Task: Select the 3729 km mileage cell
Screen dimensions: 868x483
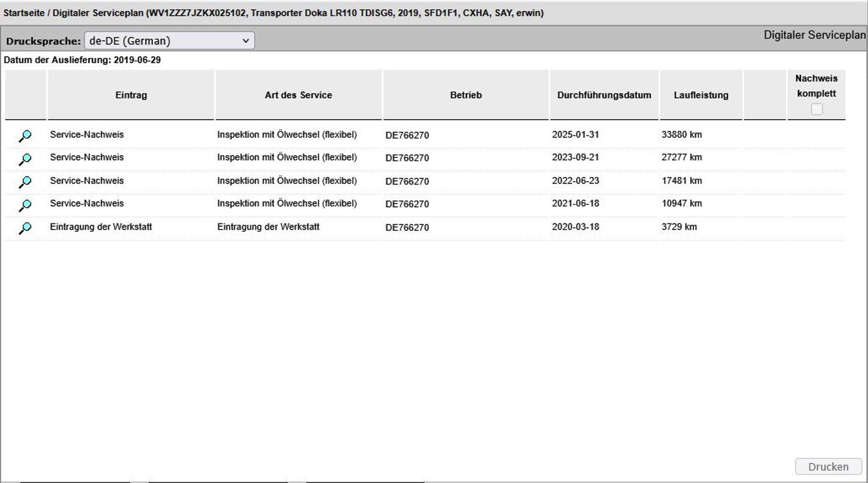Action: [x=679, y=227]
